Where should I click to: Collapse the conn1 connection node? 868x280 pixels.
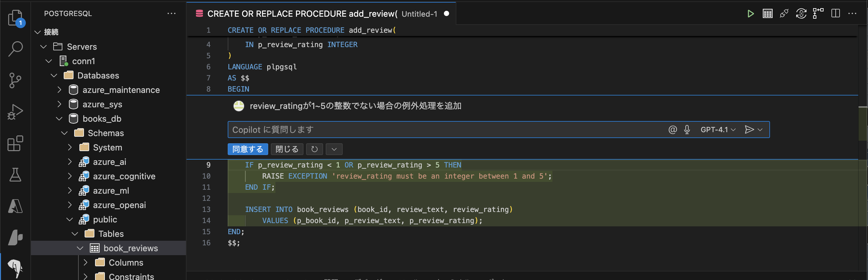[x=49, y=61]
